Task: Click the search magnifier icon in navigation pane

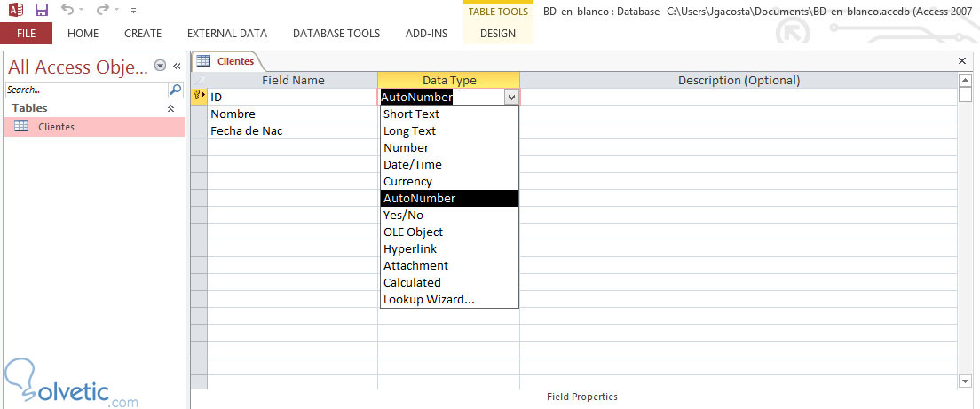Action: (175, 90)
